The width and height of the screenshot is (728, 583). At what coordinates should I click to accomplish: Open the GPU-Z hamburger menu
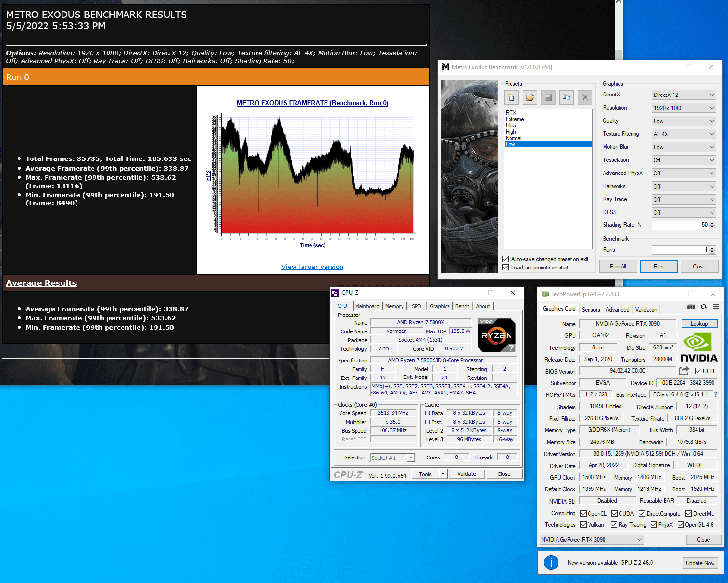pos(716,307)
